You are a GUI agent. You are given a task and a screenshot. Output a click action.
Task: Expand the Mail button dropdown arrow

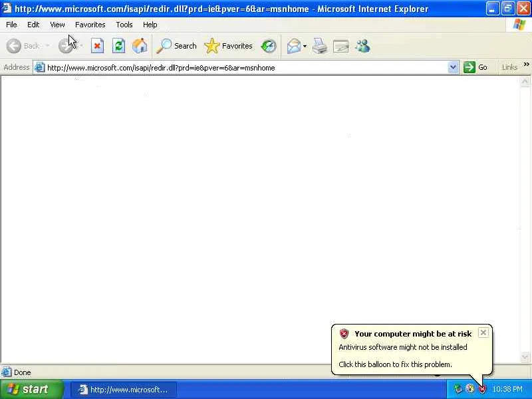tap(305, 46)
